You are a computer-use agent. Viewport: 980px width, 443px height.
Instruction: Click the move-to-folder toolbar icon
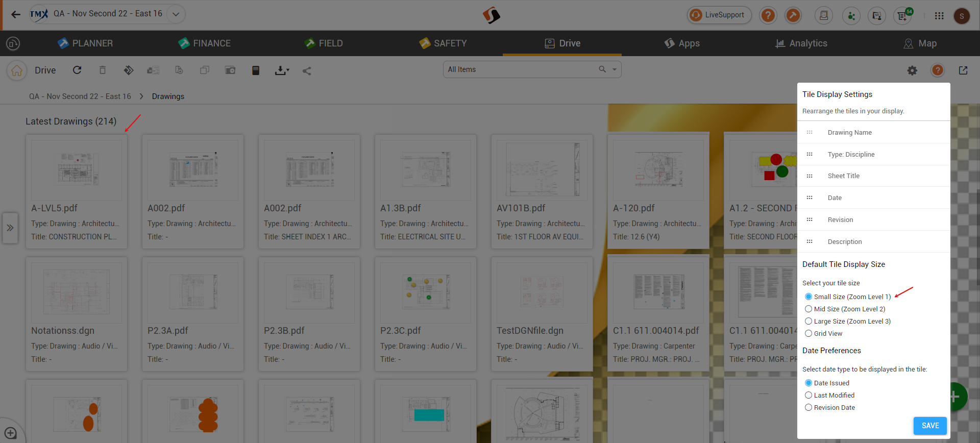[x=230, y=70]
